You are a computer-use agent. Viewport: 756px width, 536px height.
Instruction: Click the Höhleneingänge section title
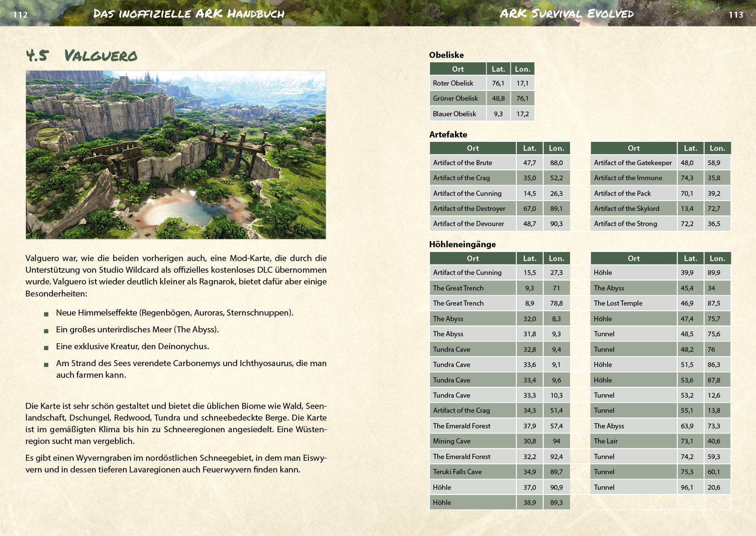click(x=462, y=244)
